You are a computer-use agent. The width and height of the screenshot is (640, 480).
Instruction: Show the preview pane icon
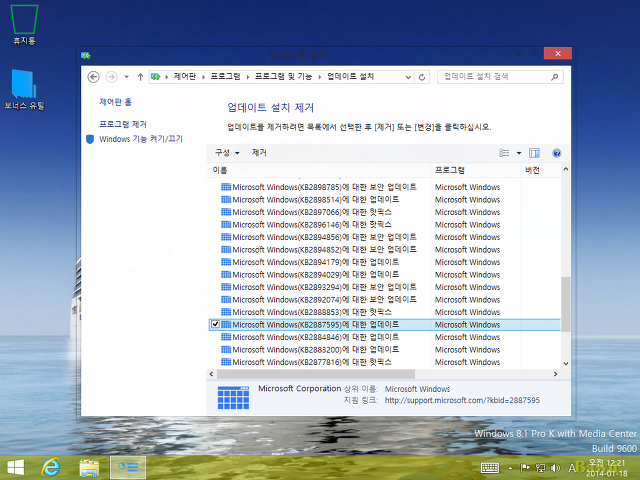coord(534,153)
